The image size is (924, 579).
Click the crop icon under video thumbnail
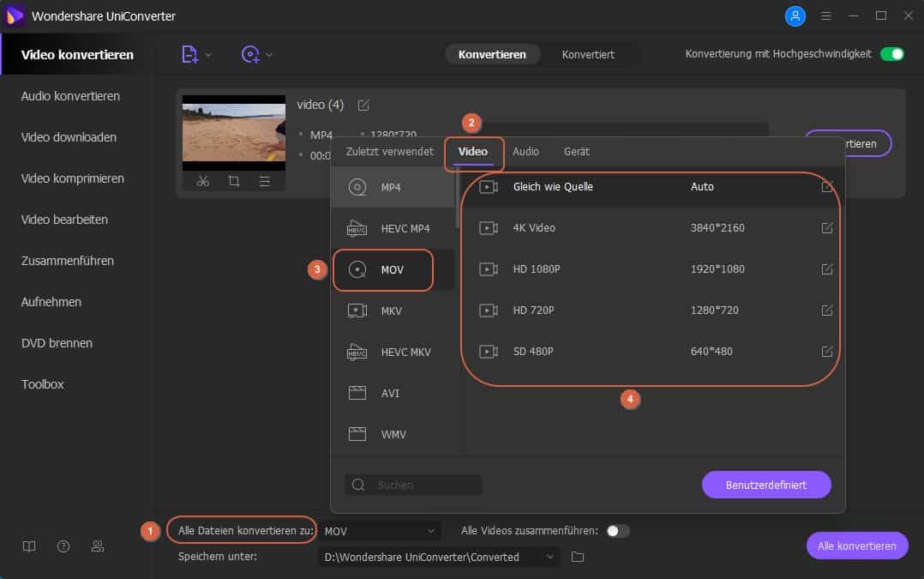click(234, 181)
